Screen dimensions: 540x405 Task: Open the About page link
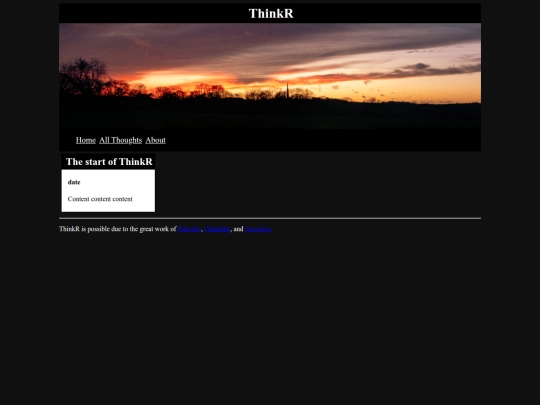point(155,140)
